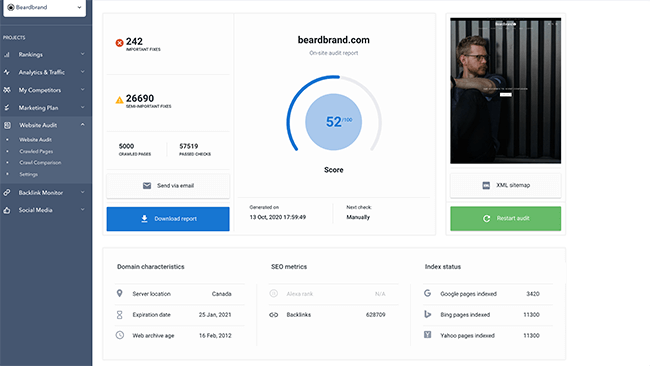Click the Expiration date hourglass icon
This screenshot has height=366, width=650.
119,315
